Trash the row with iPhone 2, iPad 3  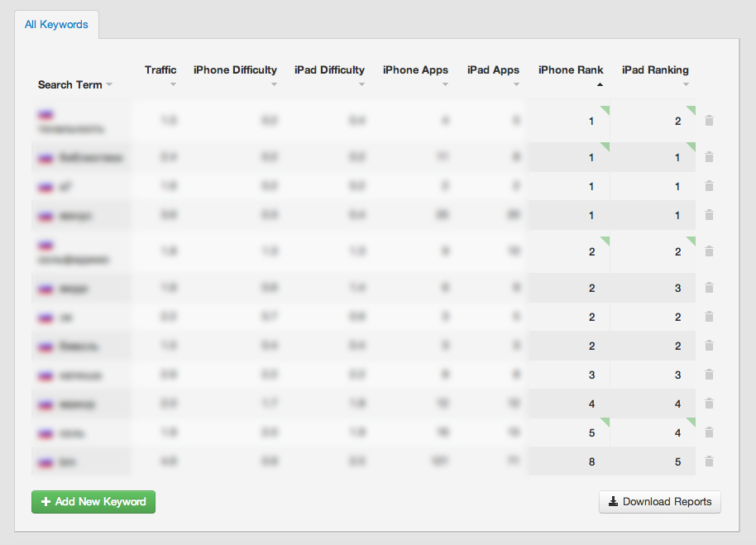(709, 288)
